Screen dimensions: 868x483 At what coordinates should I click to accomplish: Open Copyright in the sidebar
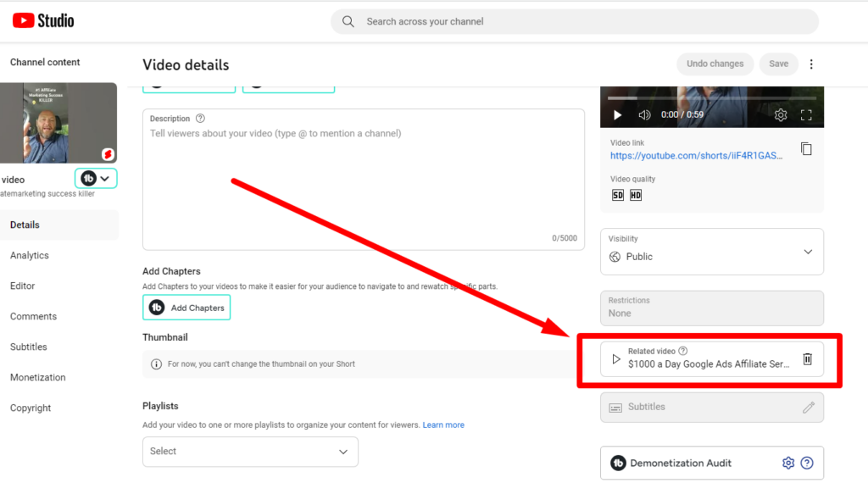pos(31,408)
